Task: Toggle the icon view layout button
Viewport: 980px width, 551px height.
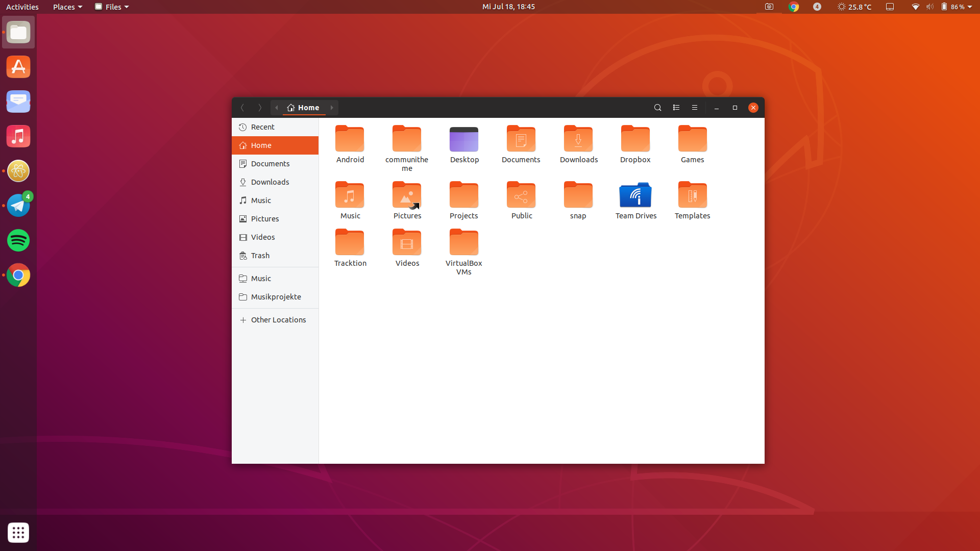Action: pos(676,108)
